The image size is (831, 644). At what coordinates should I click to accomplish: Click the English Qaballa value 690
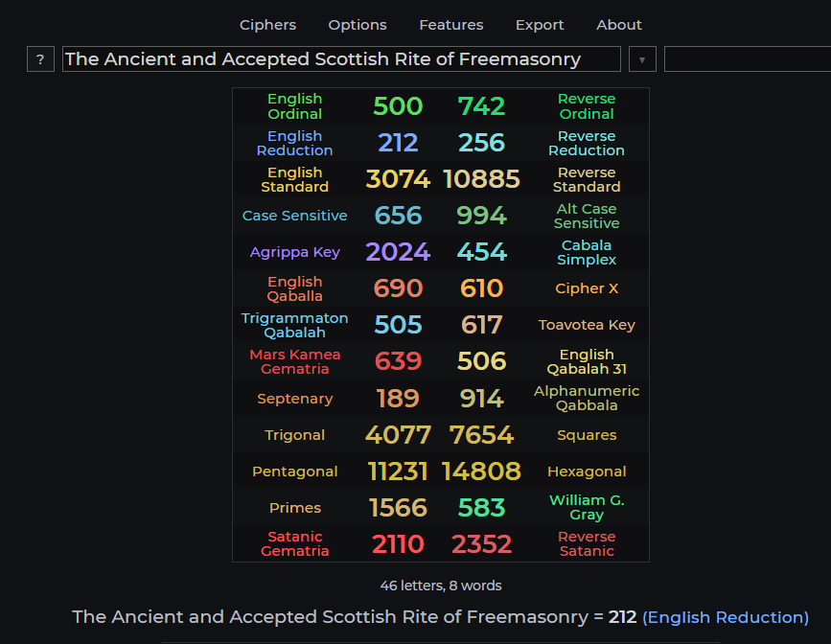pos(398,288)
